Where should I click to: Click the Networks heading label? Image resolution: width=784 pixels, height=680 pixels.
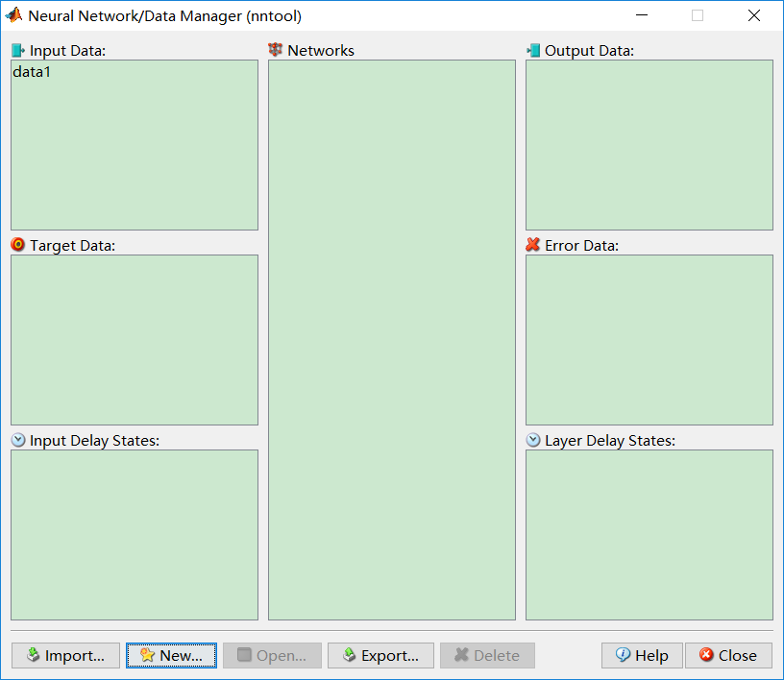pos(321,51)
